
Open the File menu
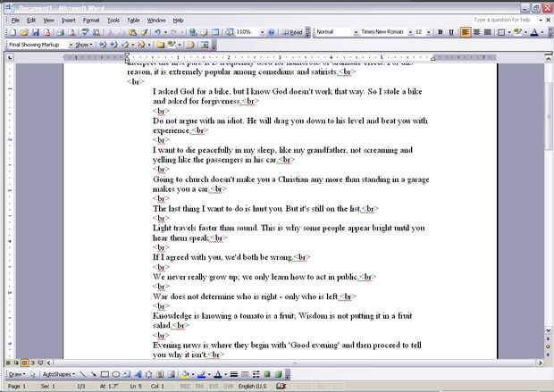pos(15,21)
